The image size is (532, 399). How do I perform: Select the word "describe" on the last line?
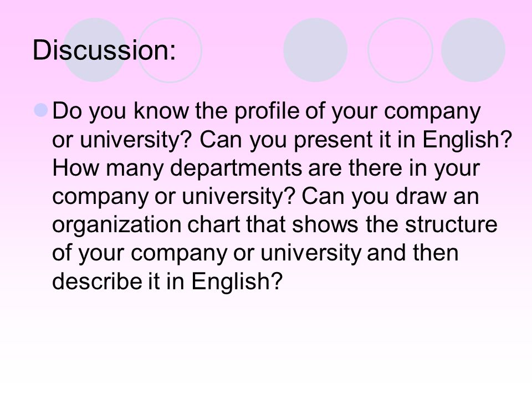pyautogui.click(x=96, y=282)
